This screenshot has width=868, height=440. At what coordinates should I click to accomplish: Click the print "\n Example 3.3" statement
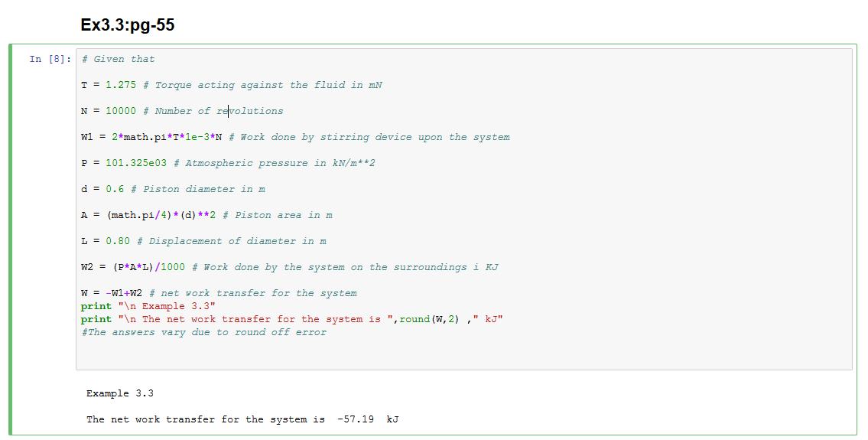tap(148, 306)
